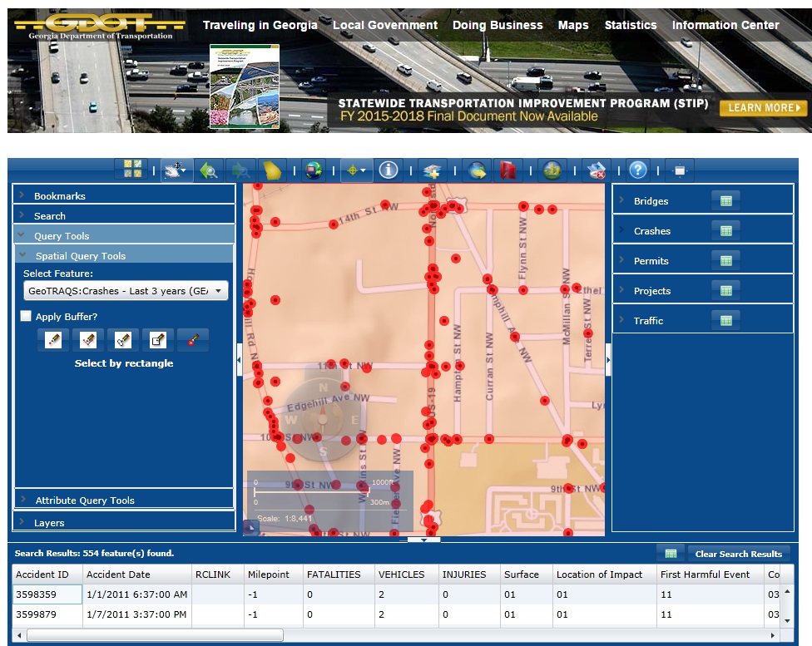This screenshot has width=812, height=646.
Task: Open the basemap gallery grid icon
Action: click(132, 170)
